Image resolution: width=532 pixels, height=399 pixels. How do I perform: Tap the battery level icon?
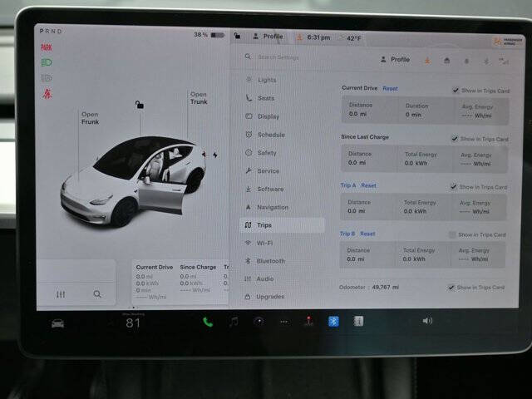click(x=218, y=35)
